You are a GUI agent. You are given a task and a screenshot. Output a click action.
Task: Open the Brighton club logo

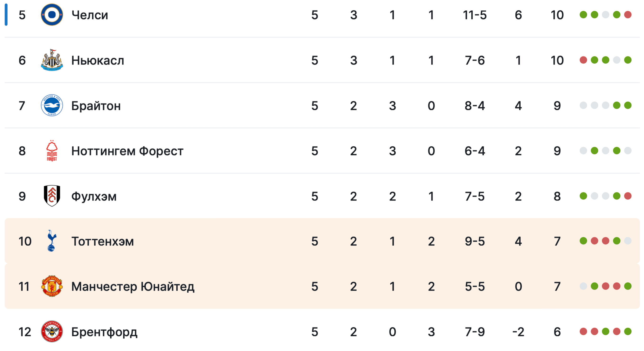(x=52, y=105)
